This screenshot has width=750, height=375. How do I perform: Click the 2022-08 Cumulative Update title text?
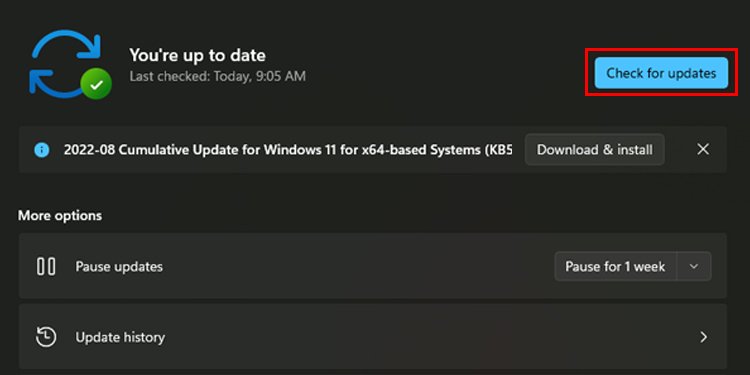coord(287,150)
